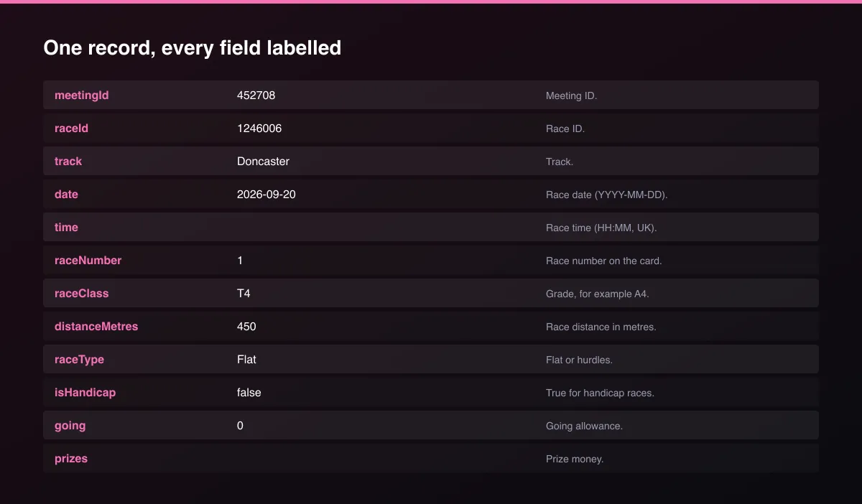Click the "True for handicap races." description
The height and width of the screenshot is (504, 862).
point(600,393)
